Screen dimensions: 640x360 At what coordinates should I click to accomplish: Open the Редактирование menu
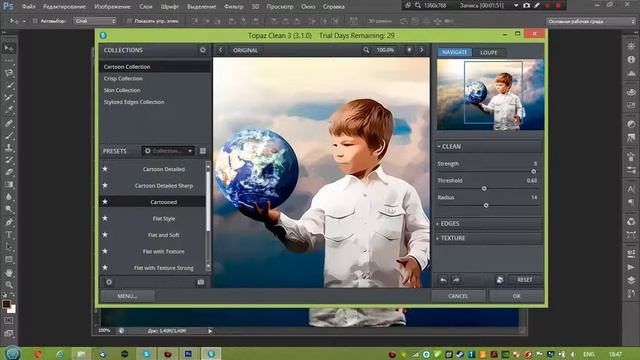[64, 7]
